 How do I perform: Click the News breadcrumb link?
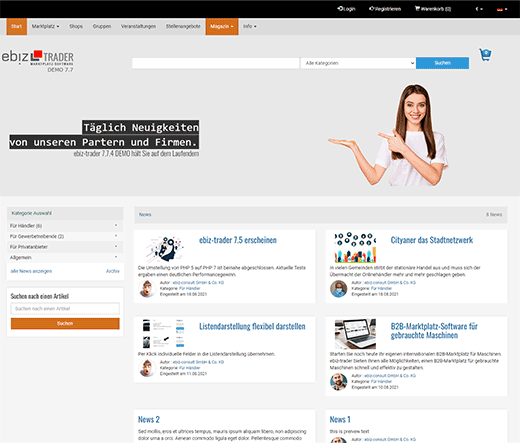(x=145, y=215)
